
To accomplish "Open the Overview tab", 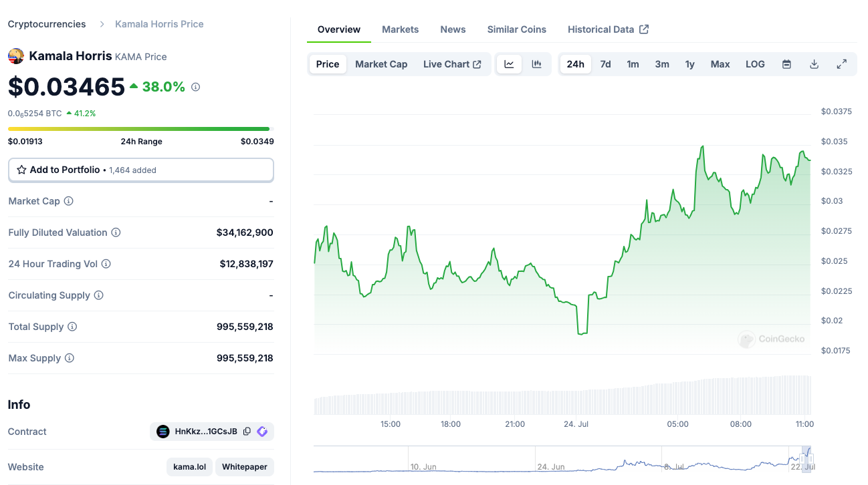I will click(x=339, y=29).
